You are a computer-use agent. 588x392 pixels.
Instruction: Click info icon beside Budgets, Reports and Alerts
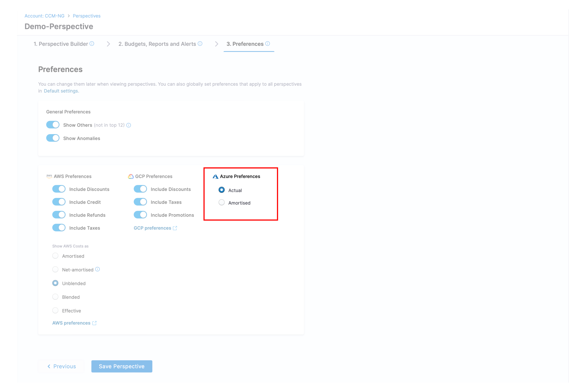click(x=200, y=44)
